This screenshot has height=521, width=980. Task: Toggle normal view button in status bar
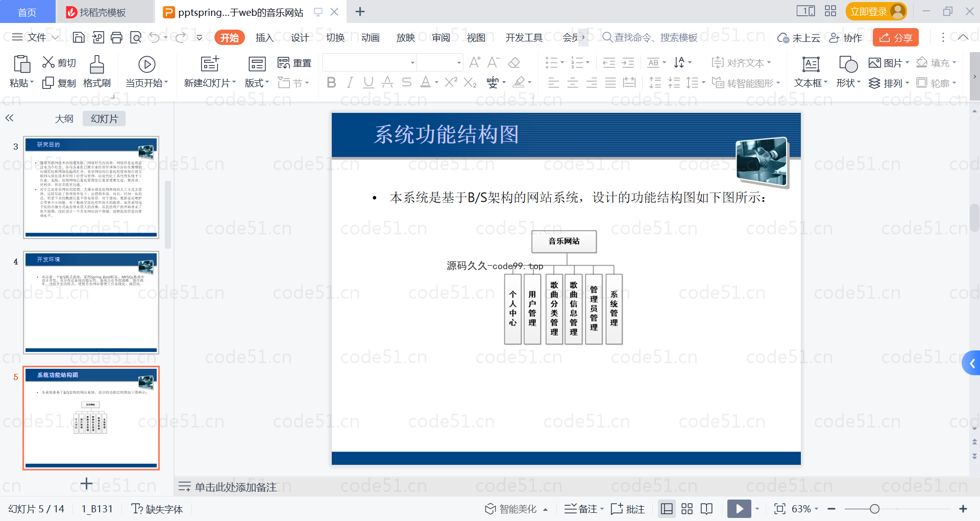click(667, 509)
